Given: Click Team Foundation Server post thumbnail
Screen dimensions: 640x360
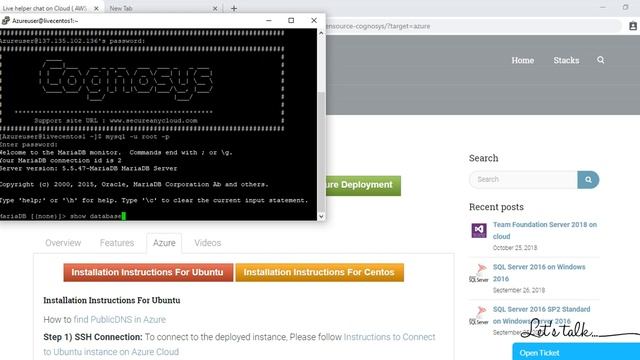Looking at the screenshot, I should point(479,230).
